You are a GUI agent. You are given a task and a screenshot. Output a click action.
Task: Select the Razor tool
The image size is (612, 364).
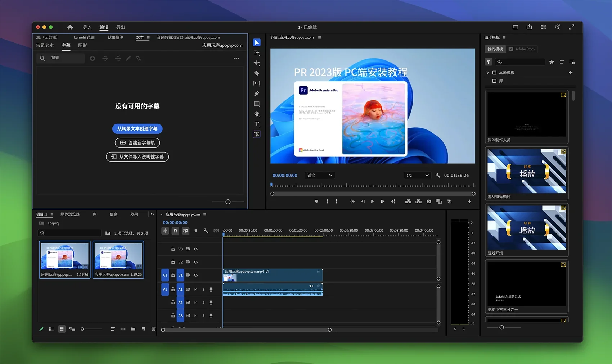[x=257, y=73]
